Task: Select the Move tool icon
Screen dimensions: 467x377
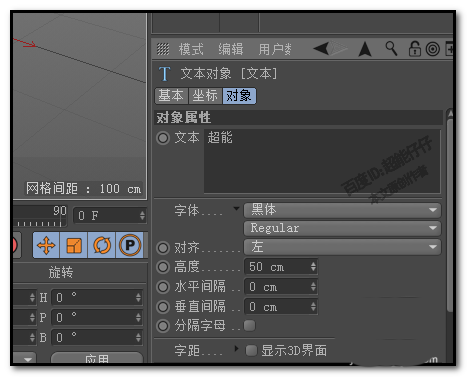Action: point(46,245)
